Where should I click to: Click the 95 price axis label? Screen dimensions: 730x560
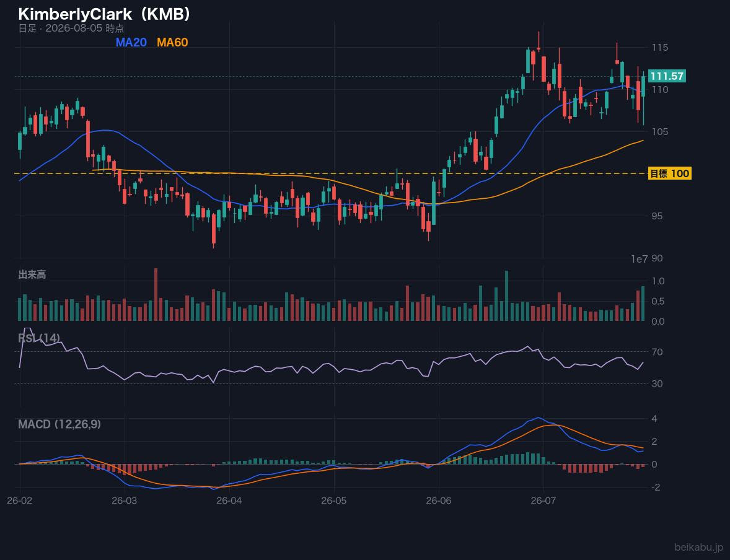(x=657, y=216)
